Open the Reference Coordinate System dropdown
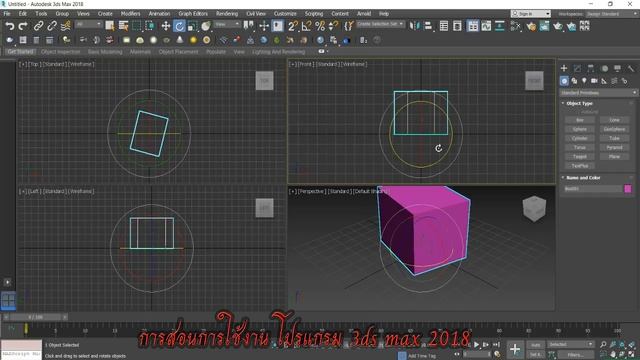This screenshot has width=640, height=360. (227, 24)
